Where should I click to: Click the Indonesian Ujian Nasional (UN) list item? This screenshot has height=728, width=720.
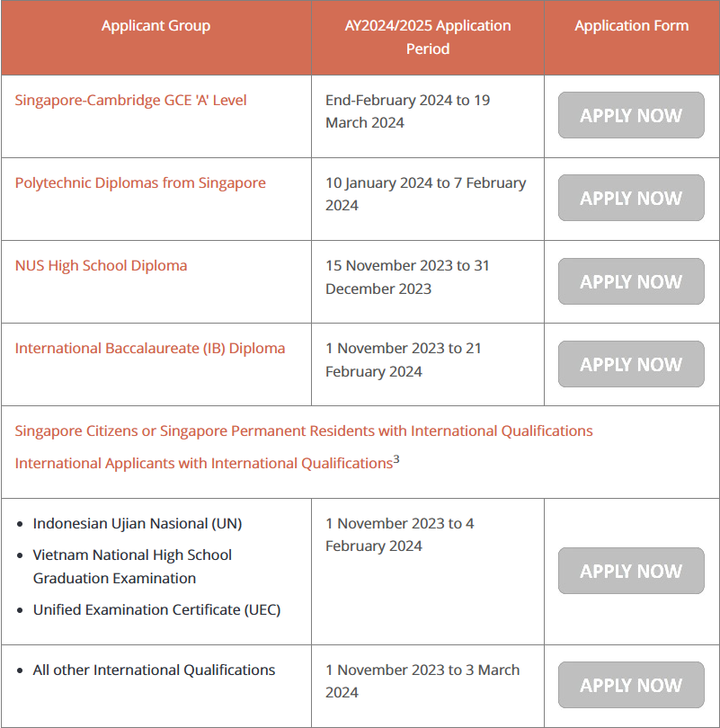point(138,524)
